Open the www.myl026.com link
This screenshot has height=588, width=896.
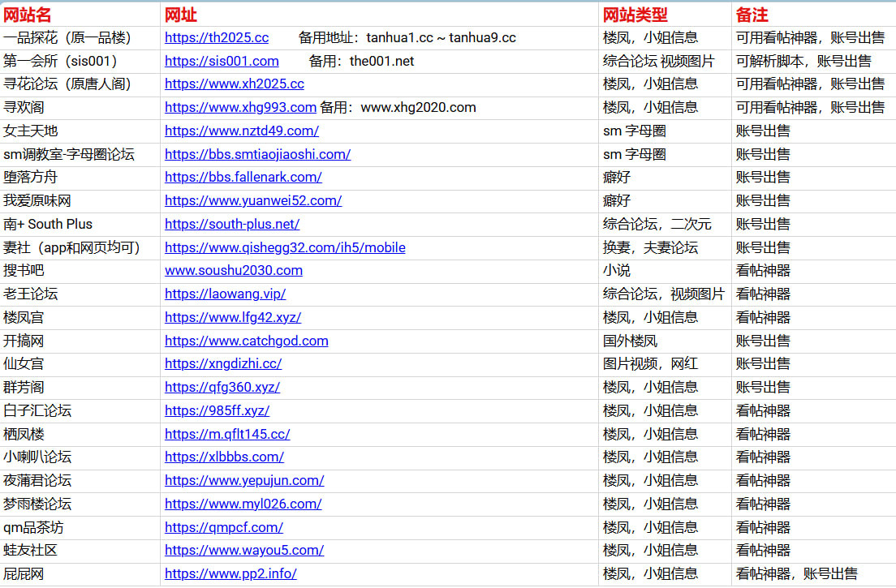pos(243,504)
